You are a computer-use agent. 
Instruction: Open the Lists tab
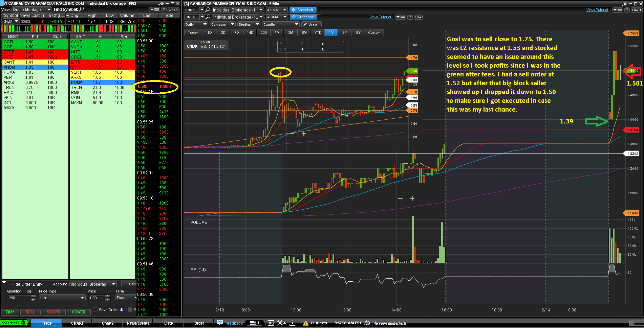(169, 323)
